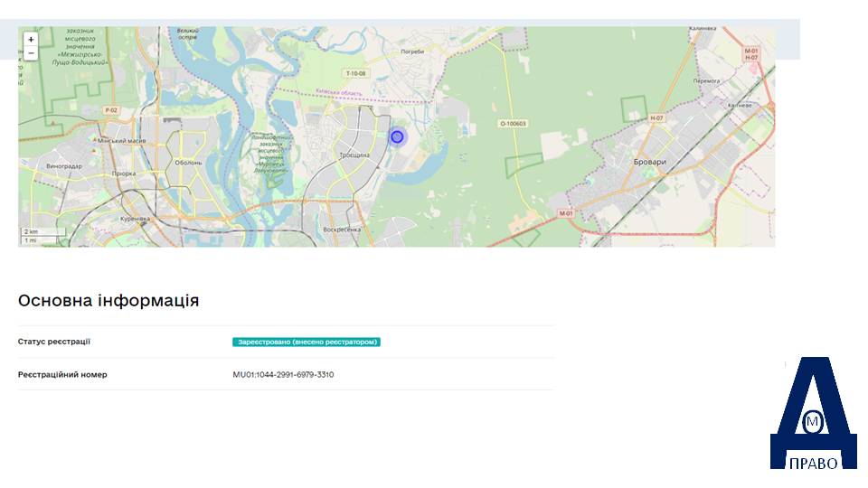Image resolution: width=868 pixels, height=488 pixels.
Task: Click the Троєщина district label
Action: 354,155
